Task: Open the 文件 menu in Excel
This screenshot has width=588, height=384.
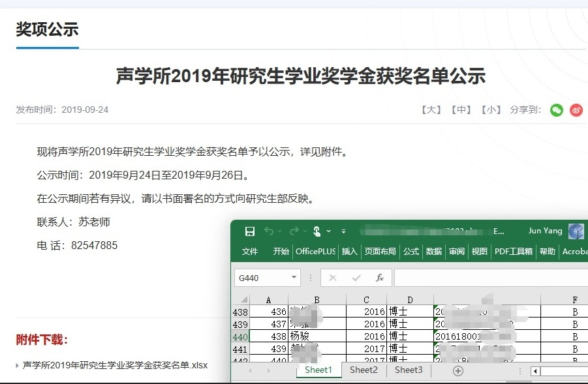Action: (x=250, y=252)
